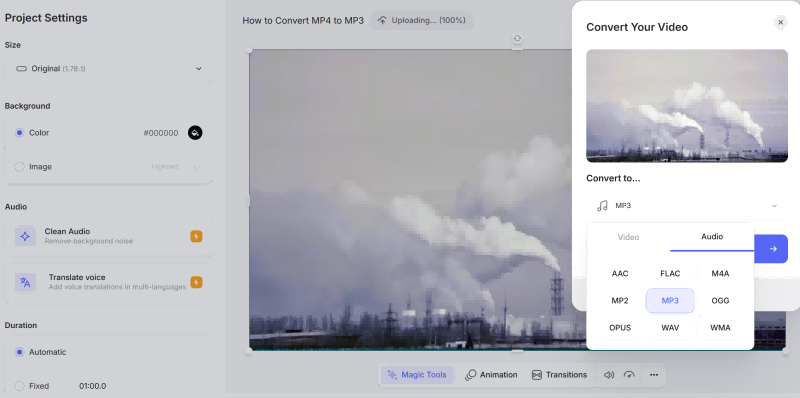Click Translate voice premium lightning badge
Image resolution: width=800 pixels, height=398 pixels.
pos(196,282)
